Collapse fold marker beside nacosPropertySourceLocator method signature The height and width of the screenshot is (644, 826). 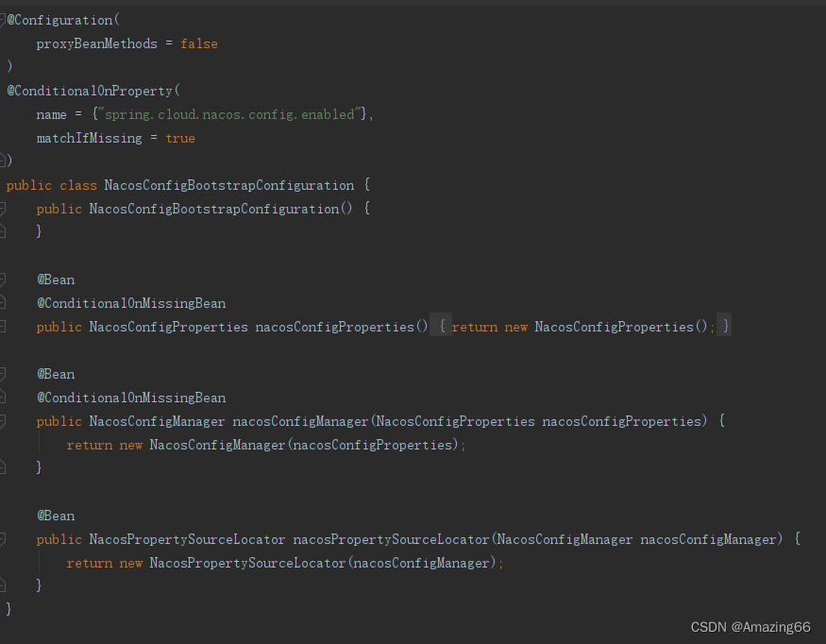pos(2,539)
